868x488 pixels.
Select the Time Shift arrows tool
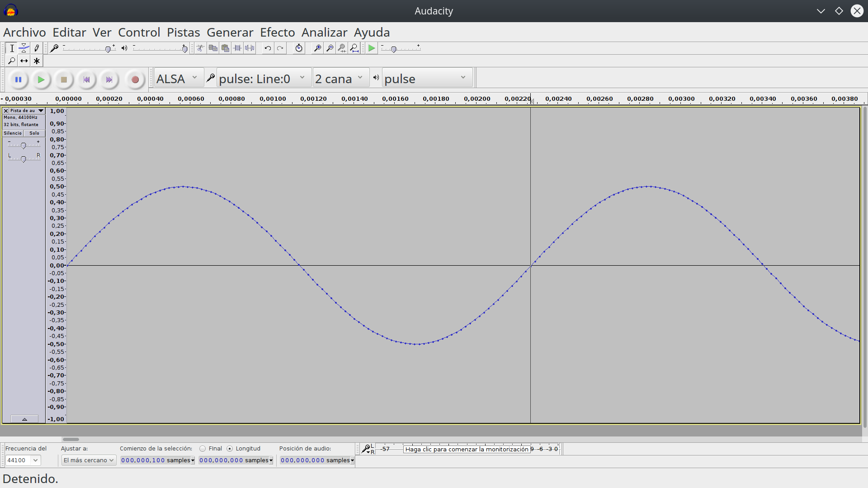24,61
